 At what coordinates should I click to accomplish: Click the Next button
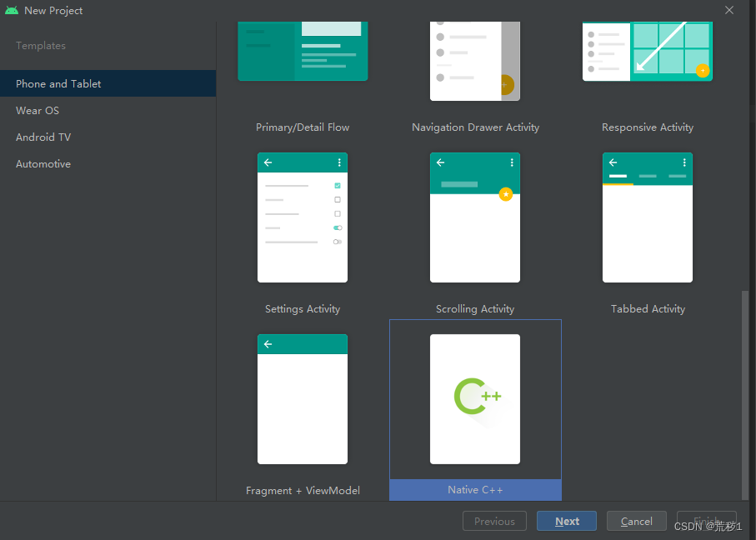(x=567, y=521)
